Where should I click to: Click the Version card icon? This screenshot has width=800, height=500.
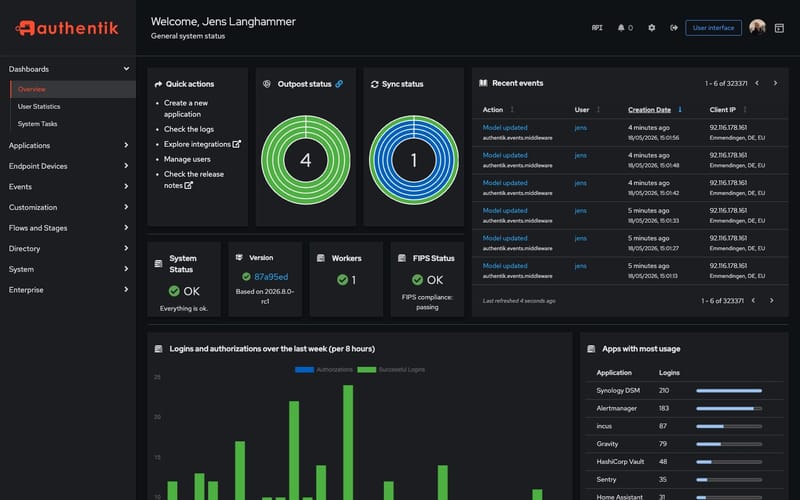click(x=239, y=258)
